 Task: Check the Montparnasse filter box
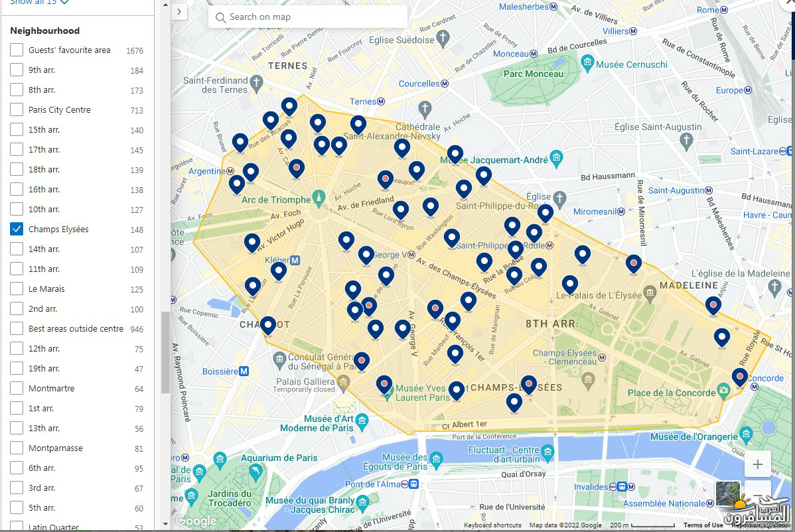(17, 448)
